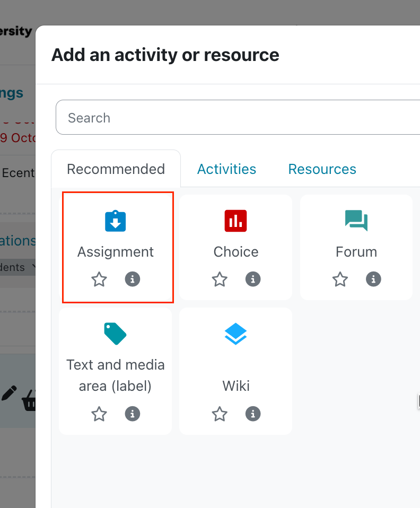The height and width of the screenshot is (508, 420).
Task: Open the Forum information icon
Action: pyautogui.click(x=373, y=279)
